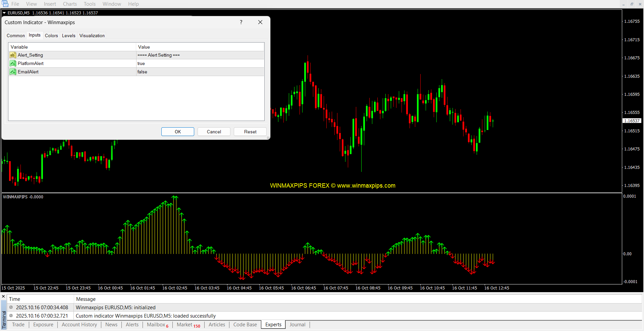Close the Terminal panel with its x icon
The image size is (644, 331).
pos(4,296)
